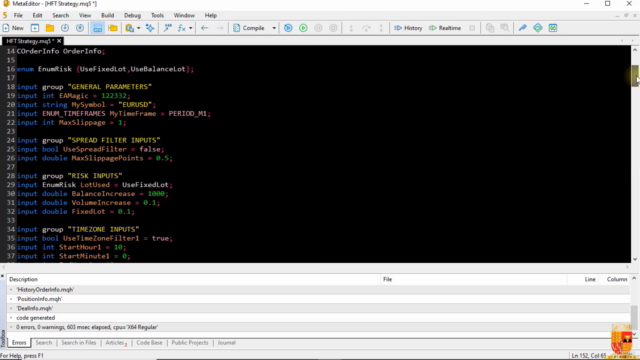This screenshot has height=360, width=640.
Task: Click the blue styler pen icon
Action: 522,28
